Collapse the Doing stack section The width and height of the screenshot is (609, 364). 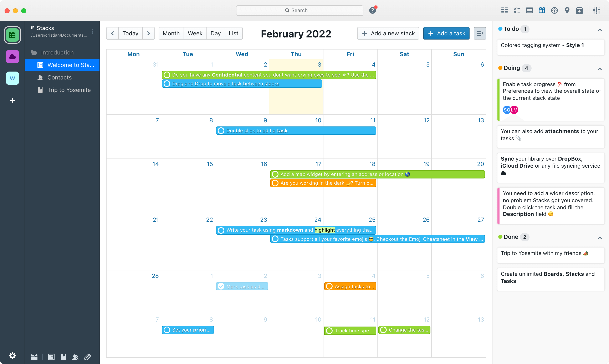pos(600,69)
